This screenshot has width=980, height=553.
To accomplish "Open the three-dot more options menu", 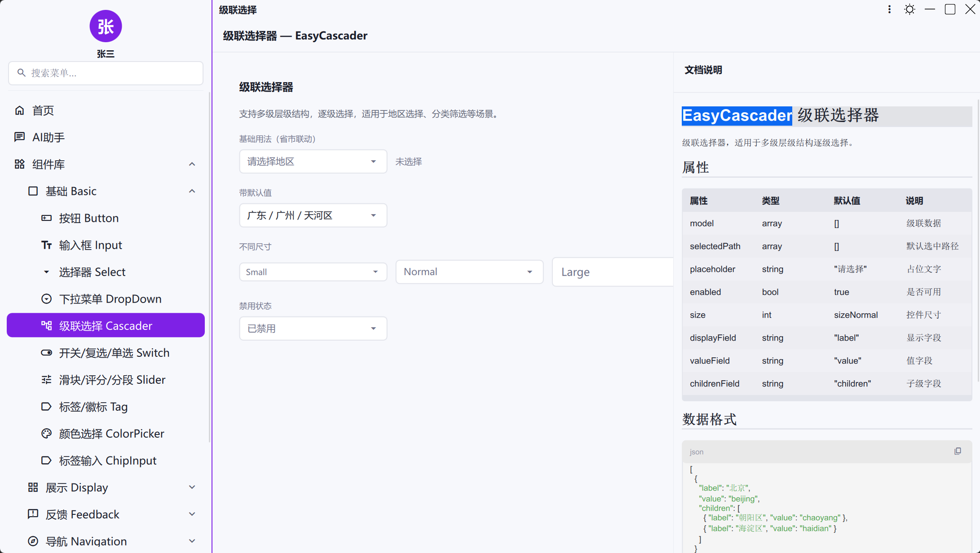I will click(889, 9).
